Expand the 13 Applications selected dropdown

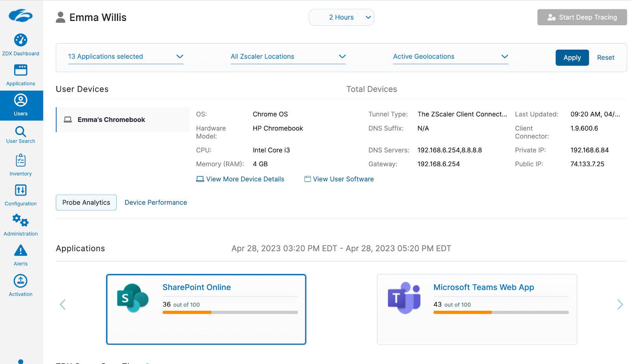(125, 56)
